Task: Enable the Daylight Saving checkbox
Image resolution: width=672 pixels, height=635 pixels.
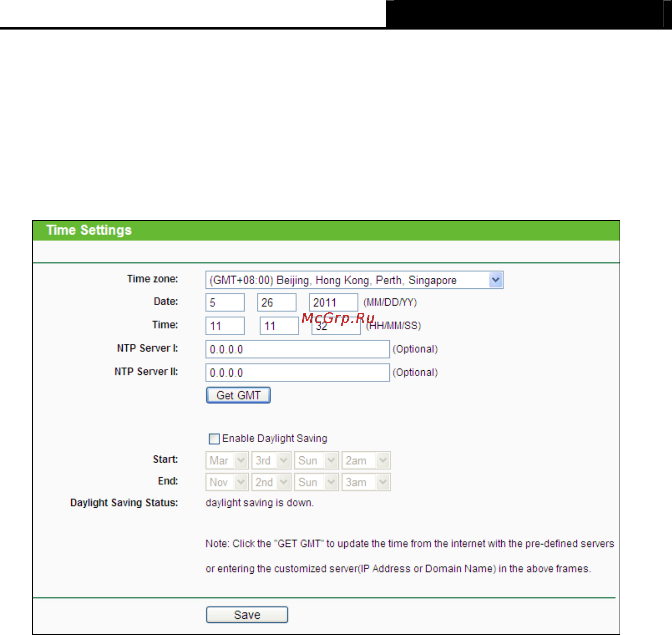Action: 214,439
